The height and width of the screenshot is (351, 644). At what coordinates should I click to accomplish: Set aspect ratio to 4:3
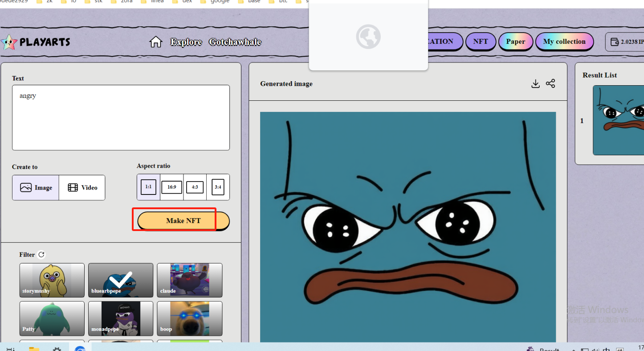coord(195,187)
